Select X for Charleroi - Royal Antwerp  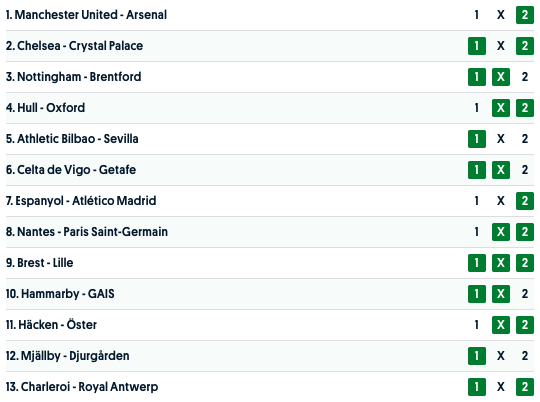point(501,387)
